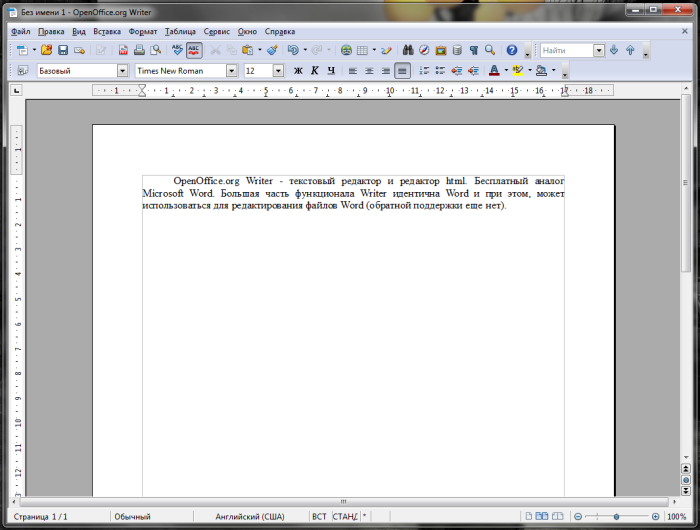Open the Gallery picture icon
This screenshot has width=700, height=530.
[441, 50]
